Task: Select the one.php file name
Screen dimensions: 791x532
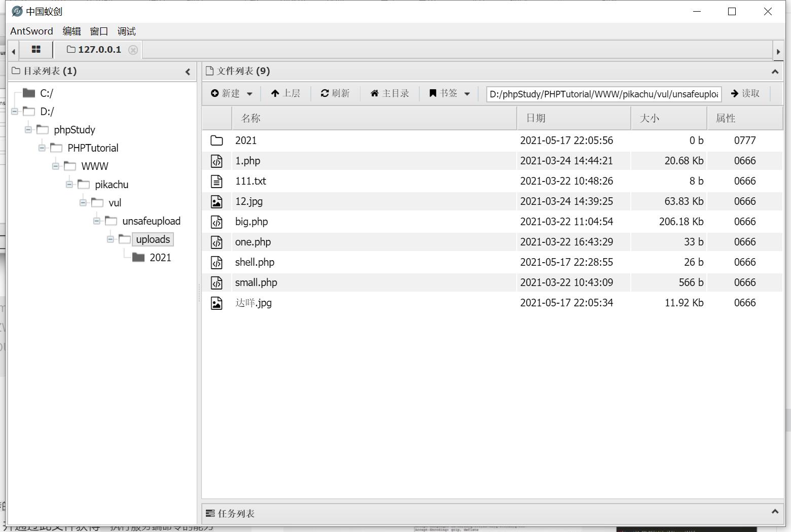Action: [x=253, y=242]
